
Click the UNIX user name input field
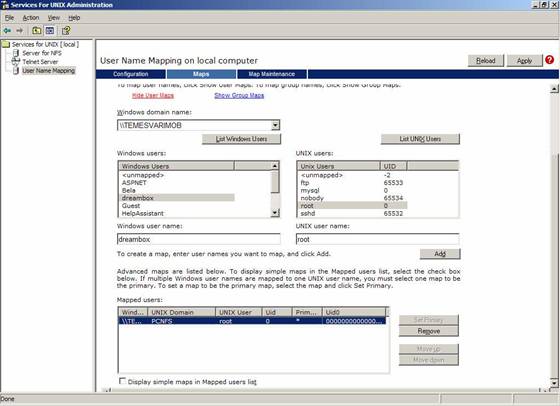point(378,239)
